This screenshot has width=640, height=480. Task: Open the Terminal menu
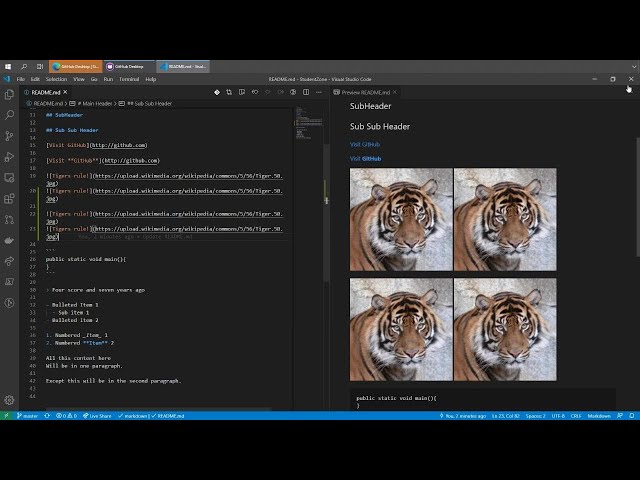coord(129,79)
